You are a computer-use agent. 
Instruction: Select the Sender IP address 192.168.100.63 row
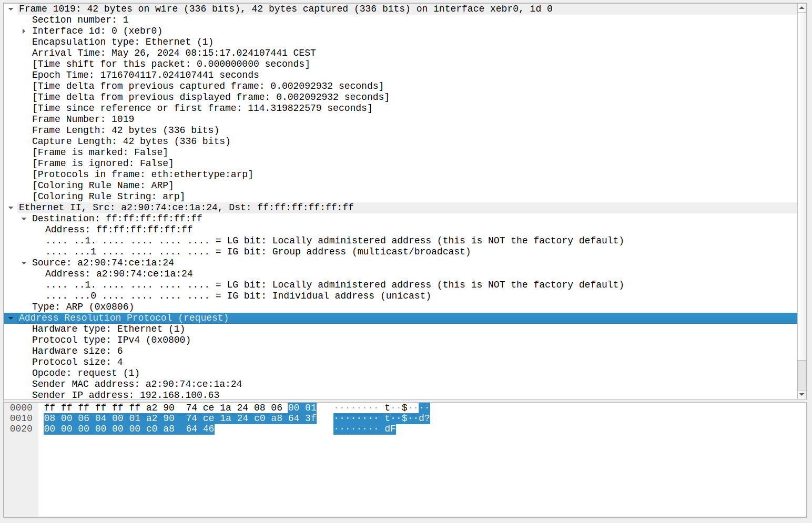click(x=126, y=395)
